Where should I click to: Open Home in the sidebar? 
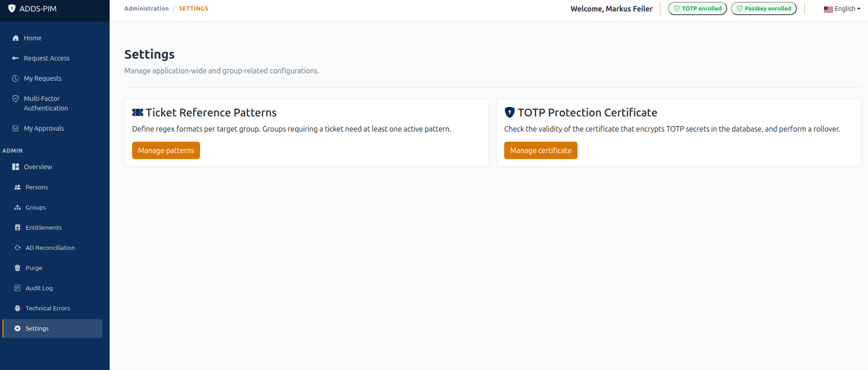coord(52,38)
